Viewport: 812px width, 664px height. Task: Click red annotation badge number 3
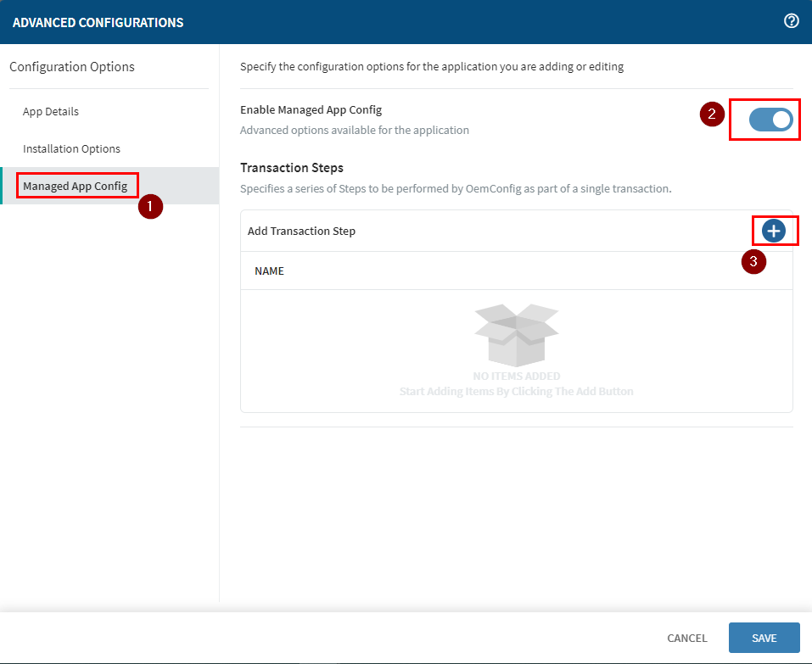point(753,261)
